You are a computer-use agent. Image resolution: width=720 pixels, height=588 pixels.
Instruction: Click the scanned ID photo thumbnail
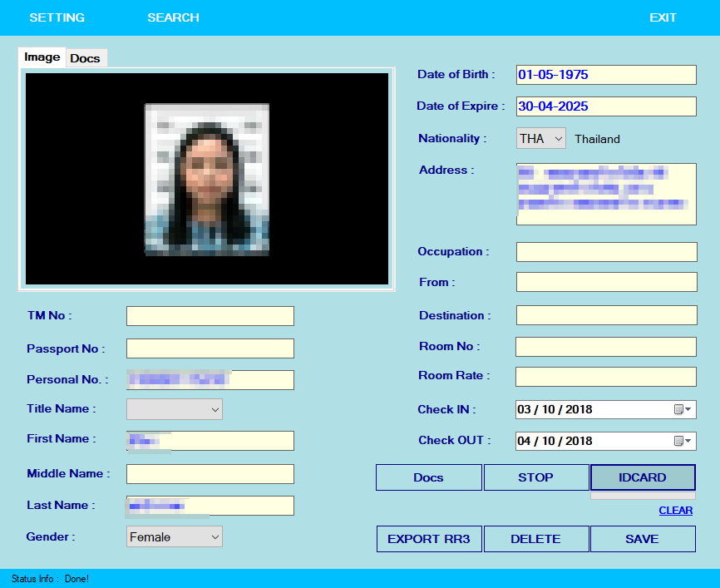click(207, 179)
